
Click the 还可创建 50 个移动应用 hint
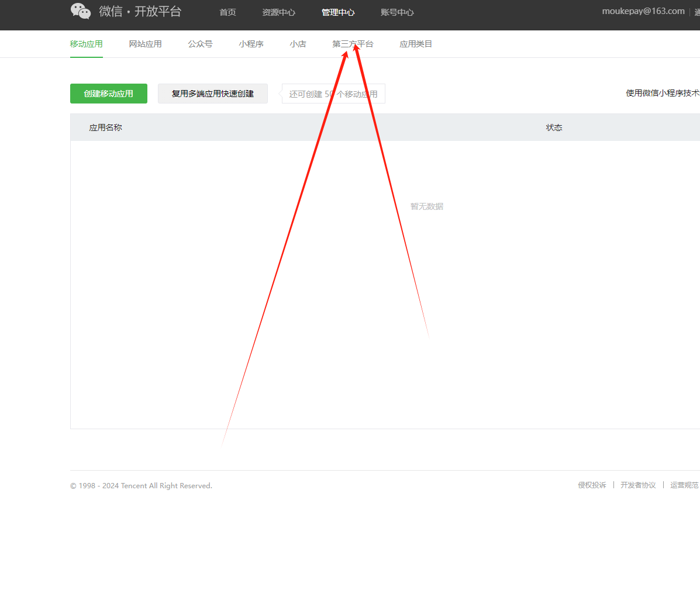pyautogui.click(x=333, y=94)
